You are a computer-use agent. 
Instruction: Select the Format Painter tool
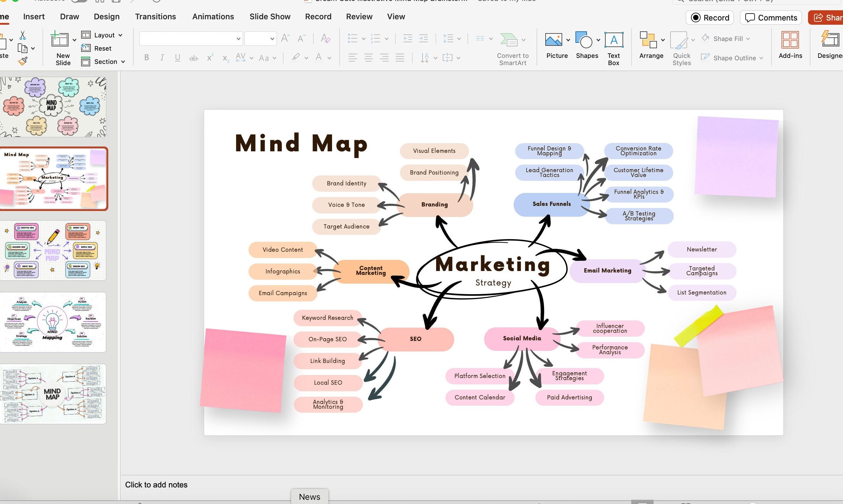pos(22,61)
